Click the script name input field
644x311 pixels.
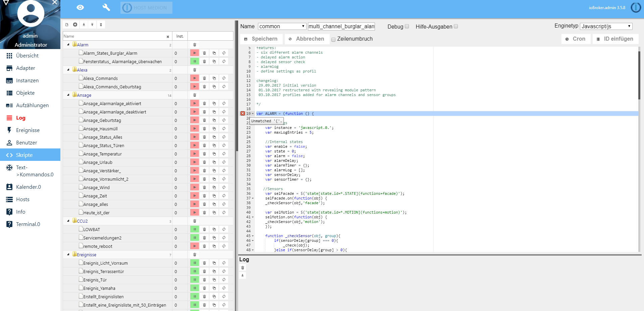[341, 26]
